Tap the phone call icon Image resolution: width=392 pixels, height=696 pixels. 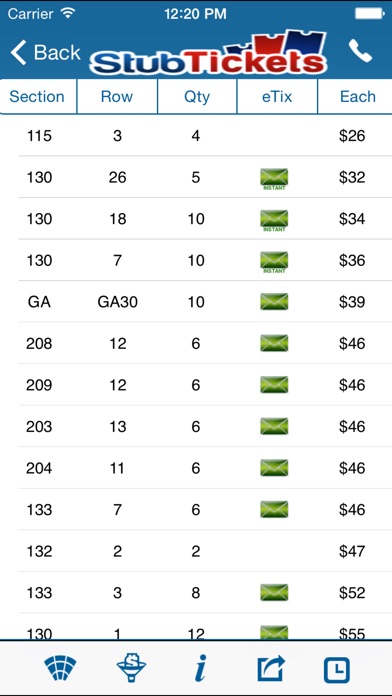click(360, 51)
